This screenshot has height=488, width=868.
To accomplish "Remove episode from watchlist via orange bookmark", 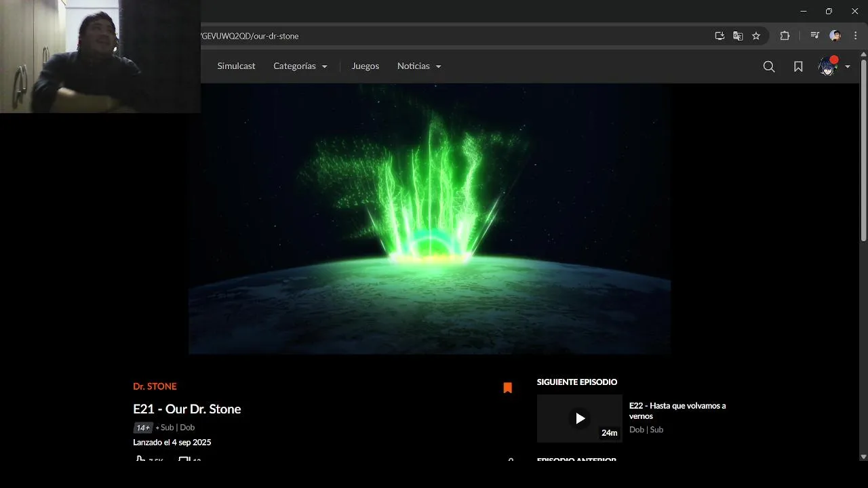I will 507,388.
